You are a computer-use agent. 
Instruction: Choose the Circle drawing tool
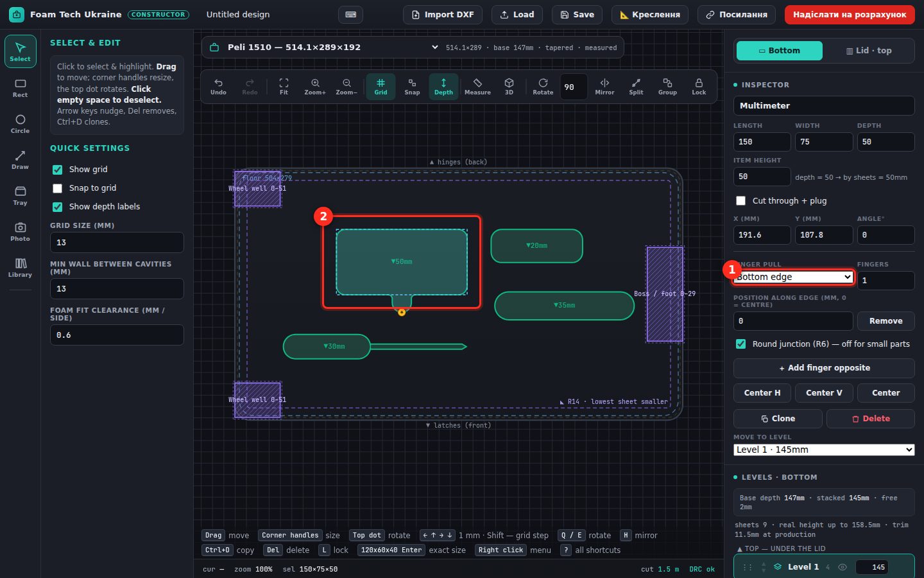pos(20,124)
